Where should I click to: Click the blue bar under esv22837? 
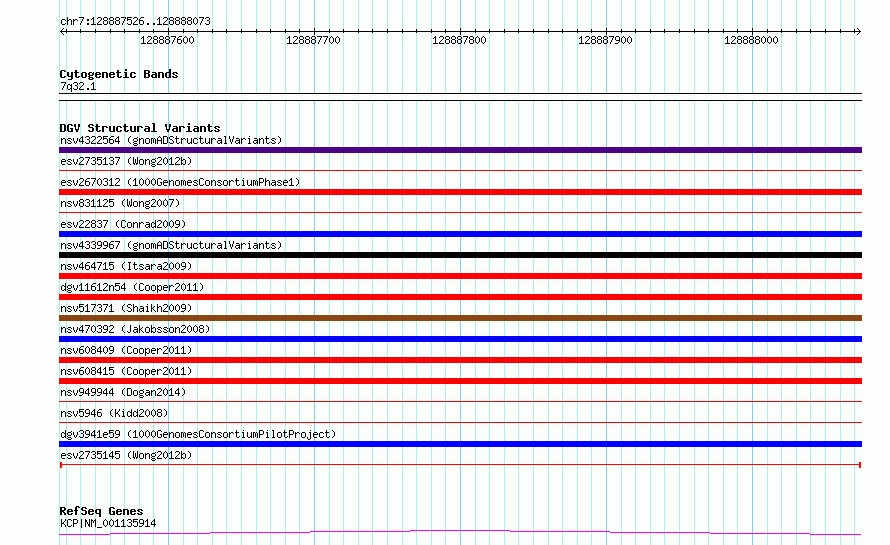point(460,234)
